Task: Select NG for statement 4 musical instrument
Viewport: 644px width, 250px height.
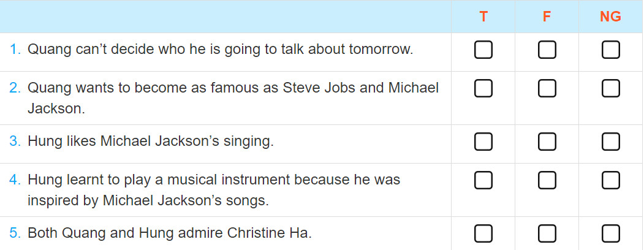Action: [610, 180]
